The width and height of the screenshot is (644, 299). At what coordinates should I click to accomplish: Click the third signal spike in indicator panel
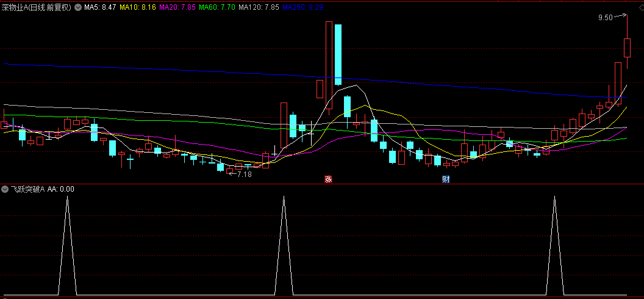pos(554,245)
